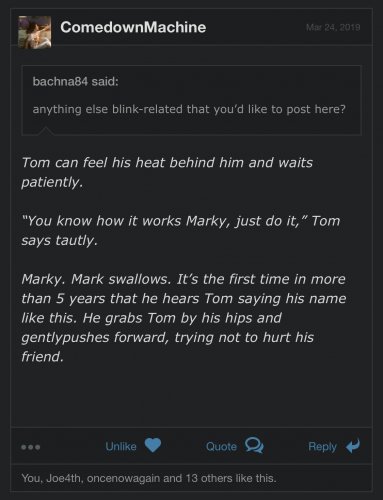Viewport: 383px width, 500px height.
Task: Open the bachna84 said quote header
Action: click(75, 81)
